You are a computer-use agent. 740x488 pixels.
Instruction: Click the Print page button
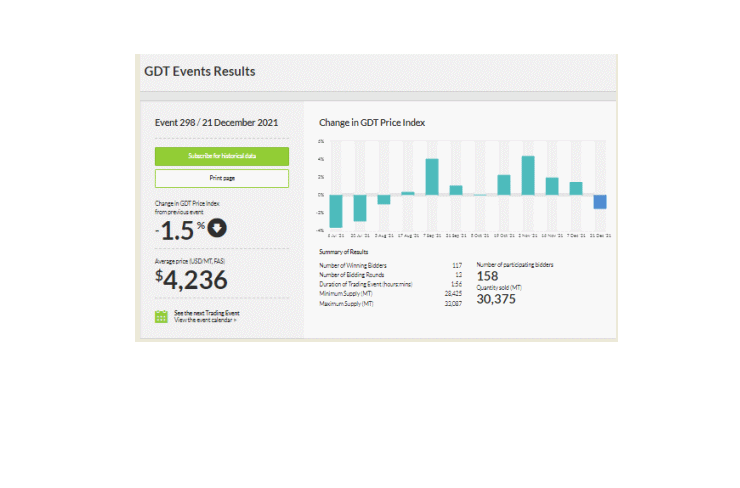coord(222,178)
